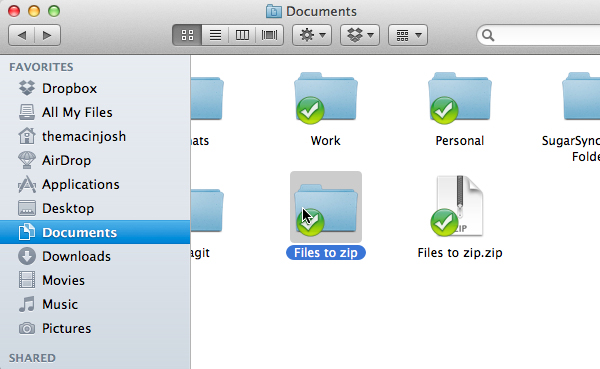Select the folder ending in 'ats'
The image size is (600, 369).
tap(207, 98)
